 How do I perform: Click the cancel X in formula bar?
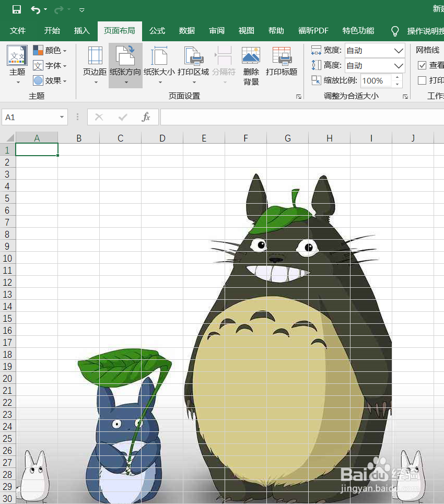pyautogui.click(x=99, y=117)
